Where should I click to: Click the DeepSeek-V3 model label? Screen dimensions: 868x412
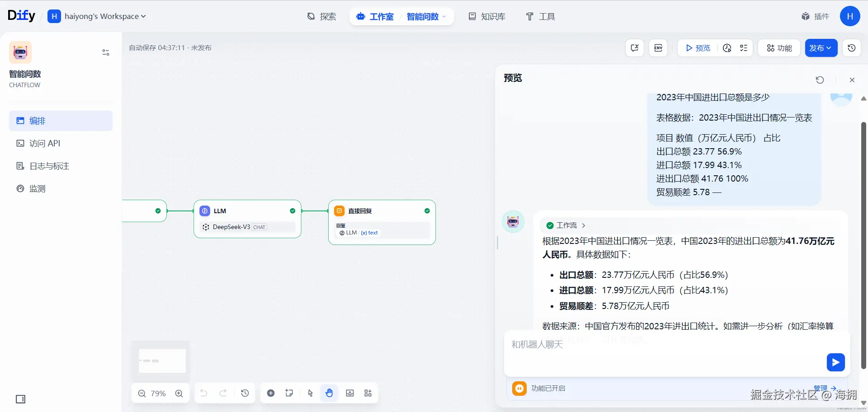[231, 227]
